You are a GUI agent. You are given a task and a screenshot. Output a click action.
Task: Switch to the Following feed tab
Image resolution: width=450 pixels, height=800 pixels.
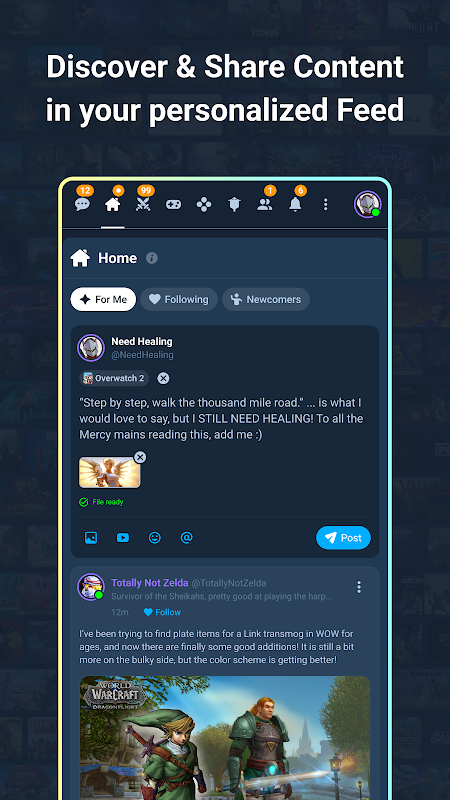pyautogui.click(x=179, y=299)
